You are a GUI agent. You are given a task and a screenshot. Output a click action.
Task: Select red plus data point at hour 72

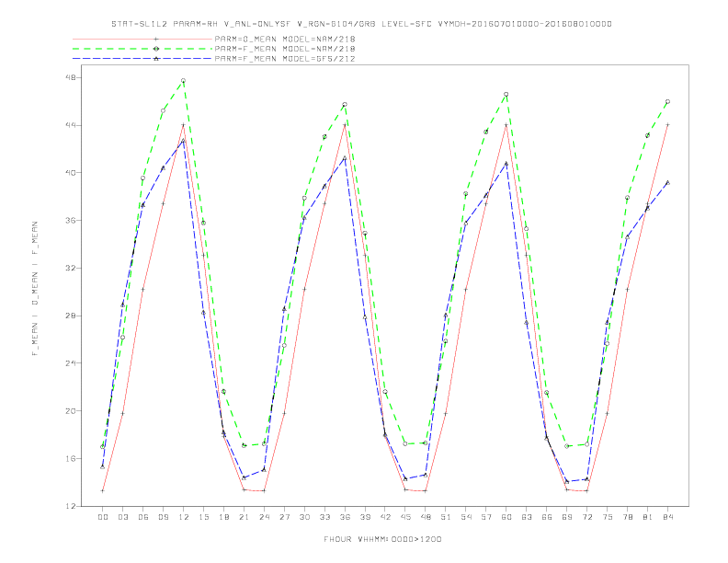tap(586, 490)
